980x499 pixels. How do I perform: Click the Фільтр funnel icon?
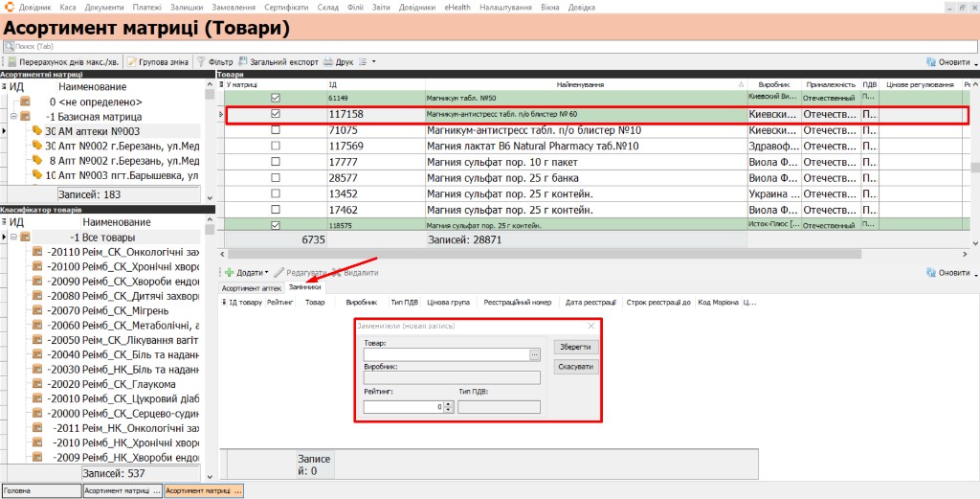pyautogui.click(x=201, y=62)
